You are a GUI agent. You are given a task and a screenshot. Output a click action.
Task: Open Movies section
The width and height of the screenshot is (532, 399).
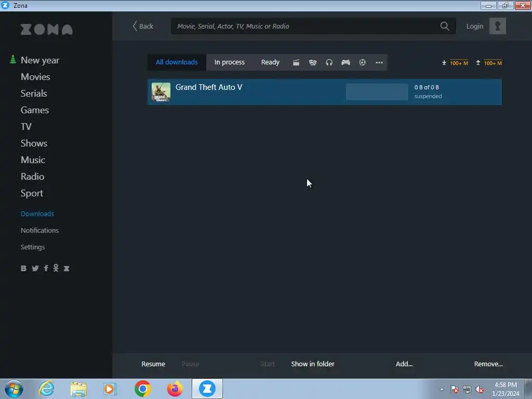coord(35,77)
